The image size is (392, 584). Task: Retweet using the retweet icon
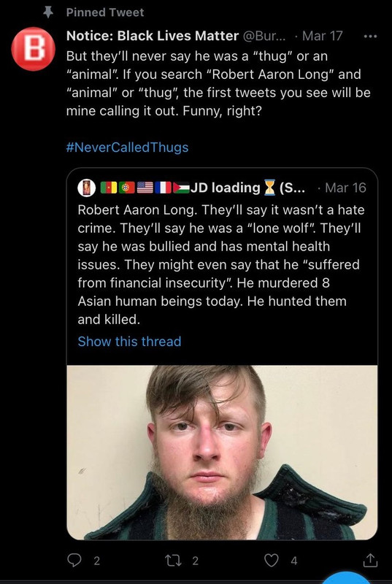coord(173,560)
